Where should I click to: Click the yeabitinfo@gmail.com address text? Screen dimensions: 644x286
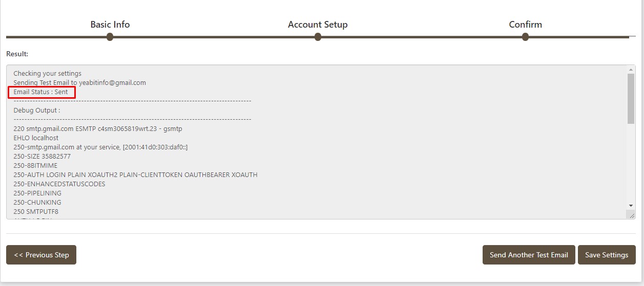[x=113, y=82]
